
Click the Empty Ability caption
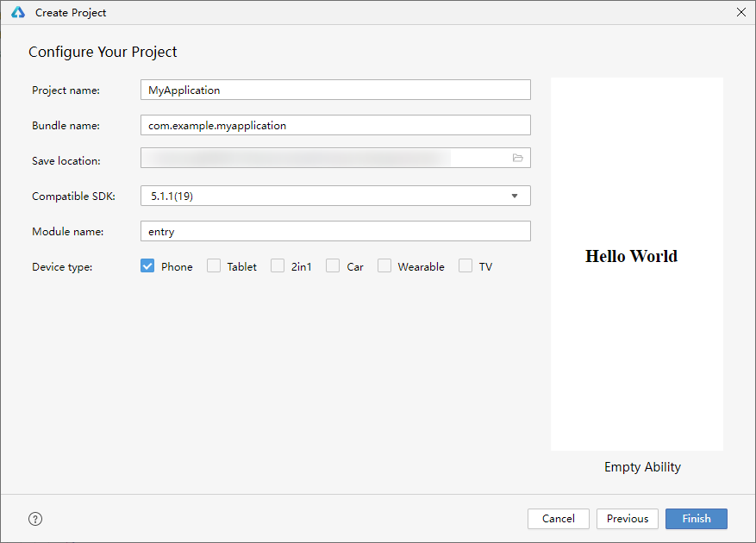(642, 467)
